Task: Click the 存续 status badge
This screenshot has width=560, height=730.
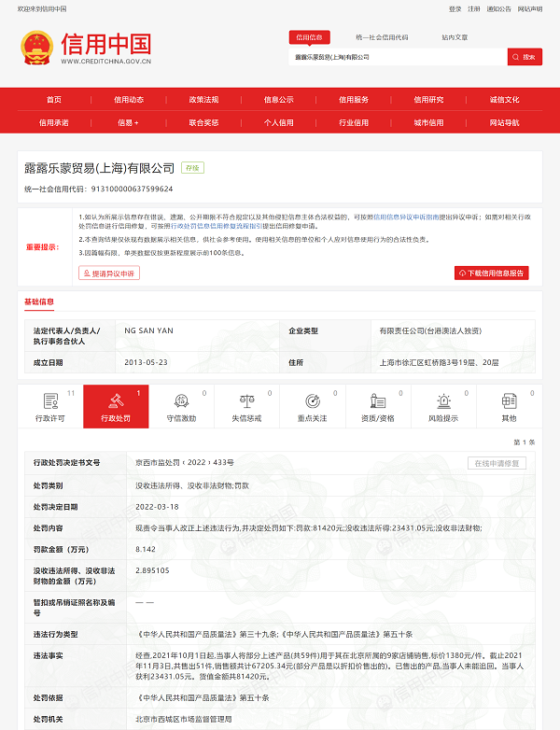Action: point(192,168)
